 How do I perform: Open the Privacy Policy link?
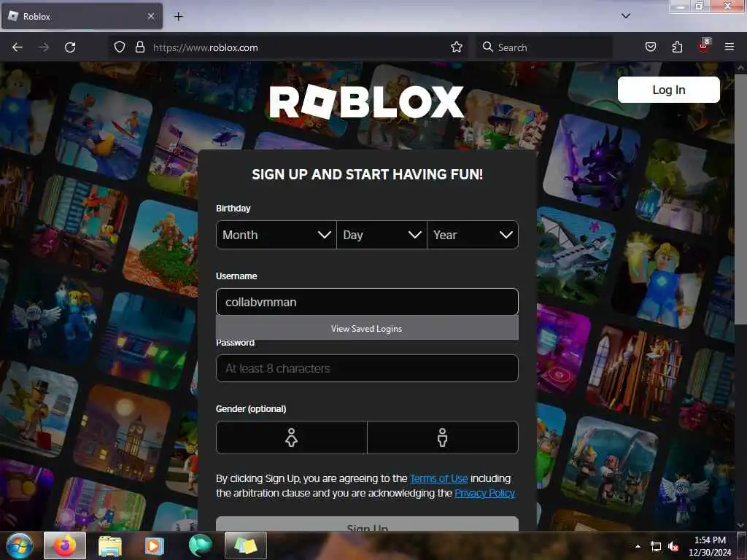(484, 493)
